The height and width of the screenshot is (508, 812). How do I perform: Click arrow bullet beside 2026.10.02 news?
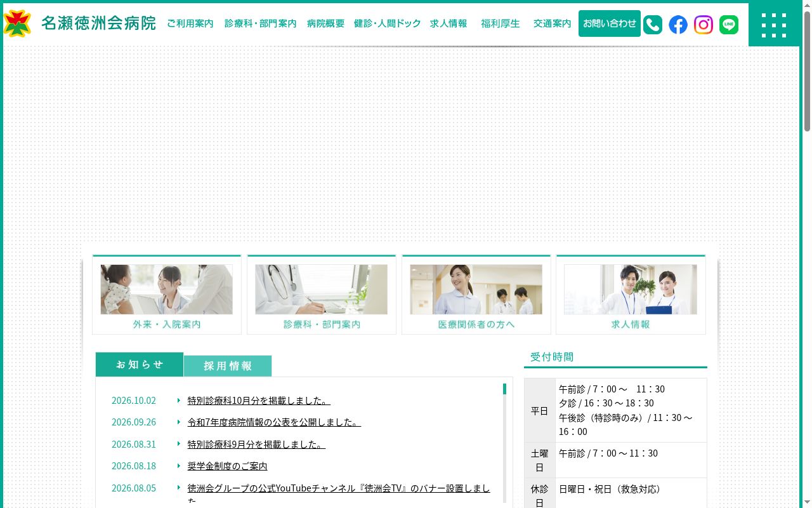179,400
